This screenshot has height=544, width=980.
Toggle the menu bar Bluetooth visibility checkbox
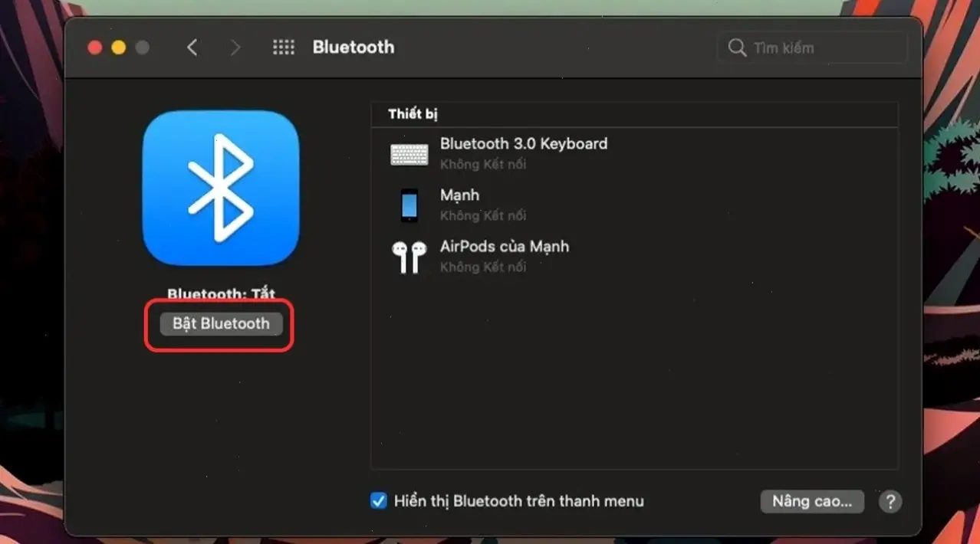(x=378, y=500)
